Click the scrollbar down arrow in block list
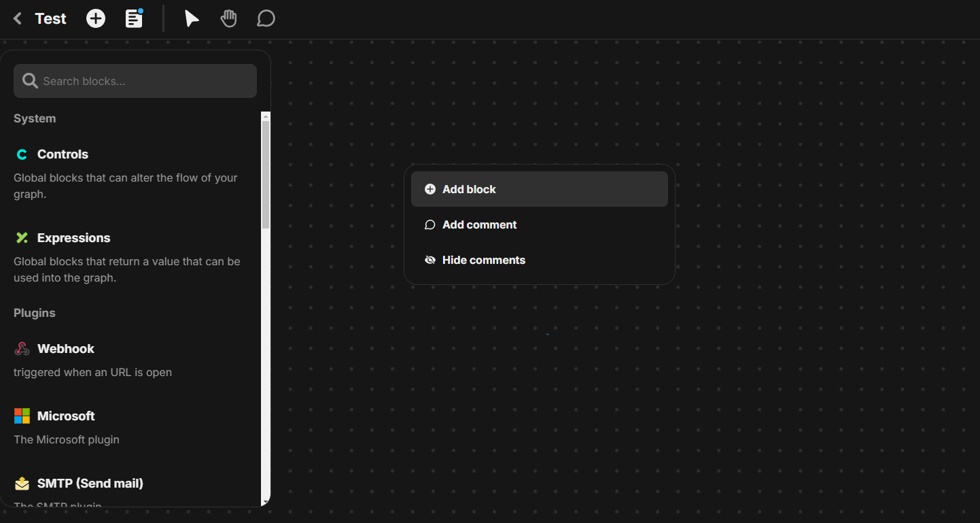Viewport: 980px width, 523px height. coord(266,502)
